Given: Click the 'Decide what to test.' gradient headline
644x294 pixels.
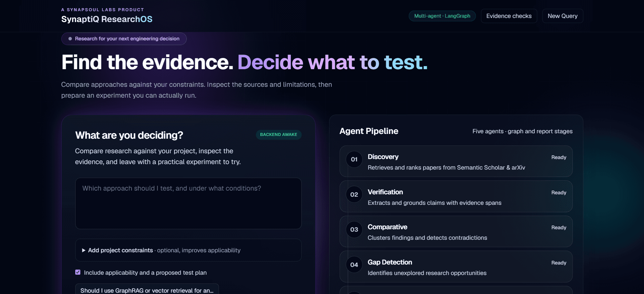Looking at the screenshot, I should [x=333, y=62].
